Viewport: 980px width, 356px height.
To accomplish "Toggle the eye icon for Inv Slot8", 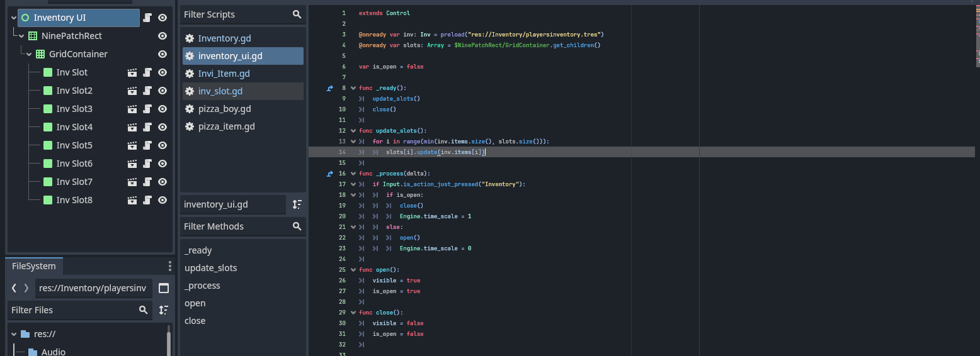I will (x=162, y=200).
